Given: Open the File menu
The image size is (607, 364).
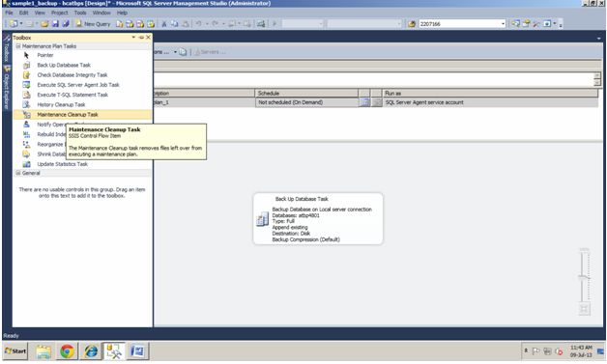Looking at the screenshot, I should 9,13.
